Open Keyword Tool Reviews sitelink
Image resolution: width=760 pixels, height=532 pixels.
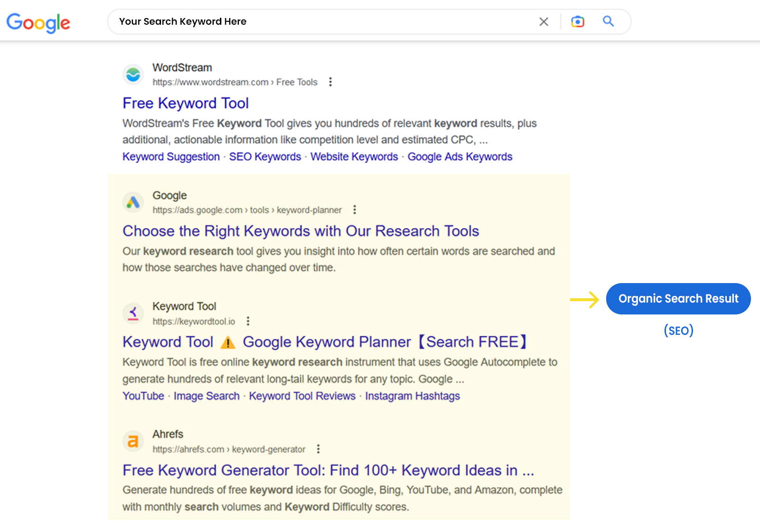(x=302, y=396)
